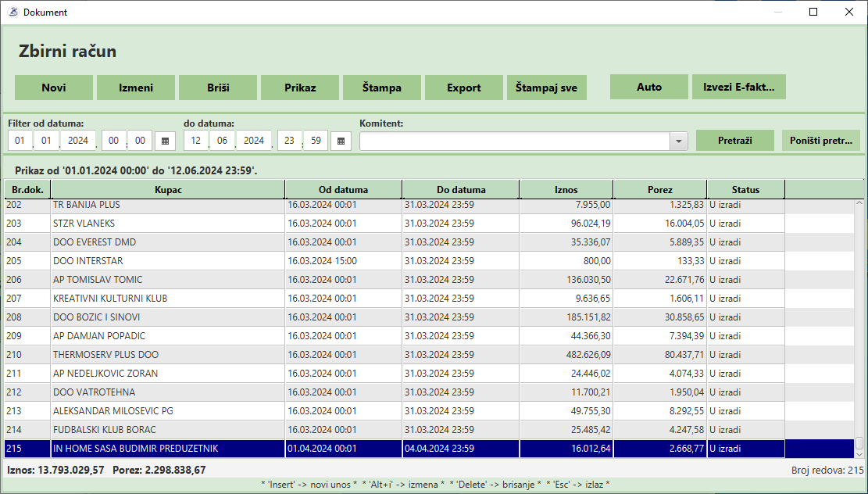Sort by the Kupac column header

coord(168,189)
